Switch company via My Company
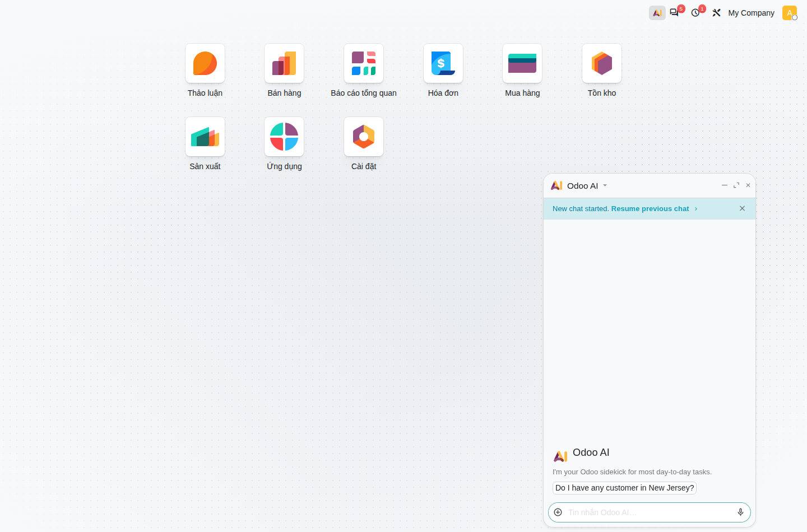The image size is (807, 532). (752, 13)
